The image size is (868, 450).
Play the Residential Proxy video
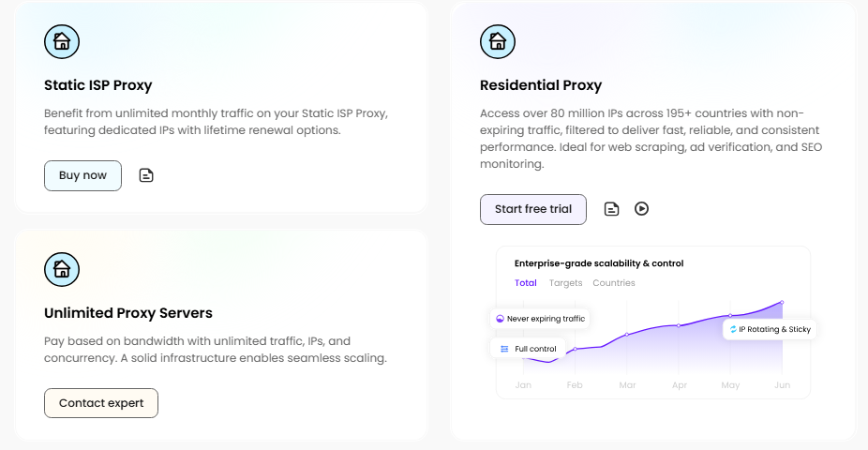click(641, 209)
